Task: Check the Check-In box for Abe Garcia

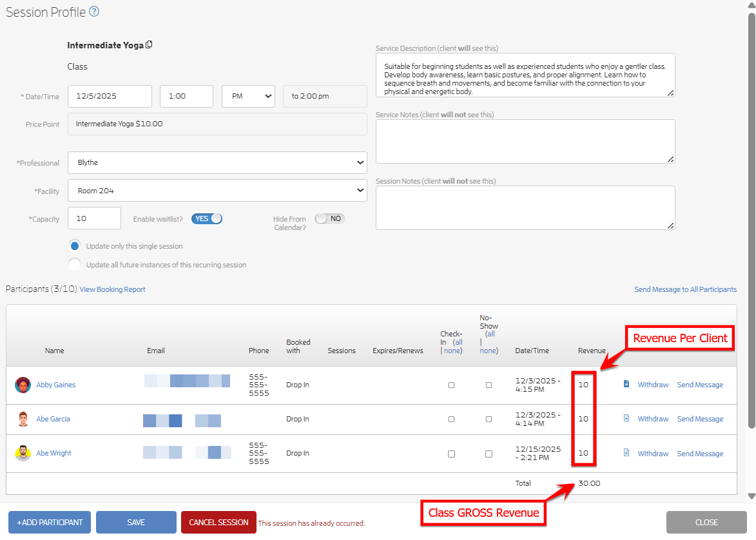Action: pos(451,419)
